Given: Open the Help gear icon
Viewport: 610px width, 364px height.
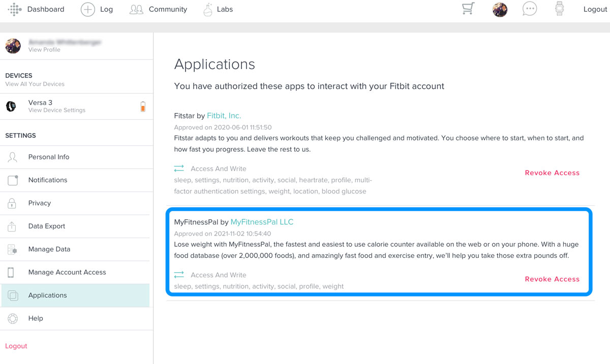Looking at the screenshot, I should [x=12, y=318].
